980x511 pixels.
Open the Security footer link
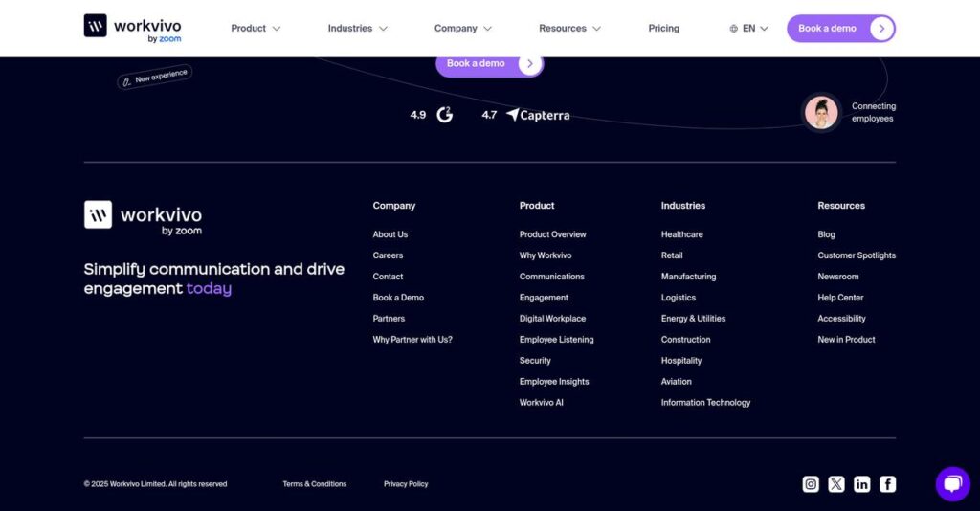[535, 361]
